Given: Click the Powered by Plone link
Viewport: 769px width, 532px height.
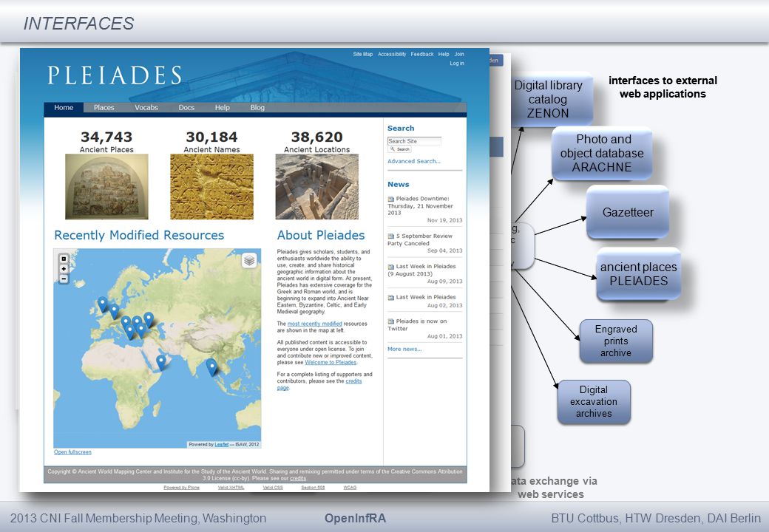Looking at the screenshot, I should pyautogui.click(x=181, y=488).
